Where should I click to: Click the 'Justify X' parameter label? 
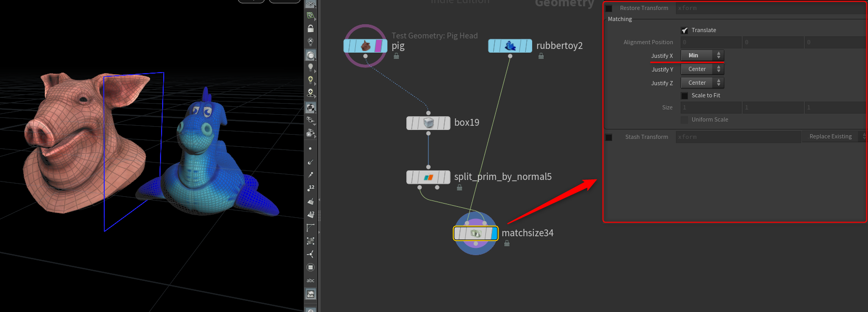point(662,56)
